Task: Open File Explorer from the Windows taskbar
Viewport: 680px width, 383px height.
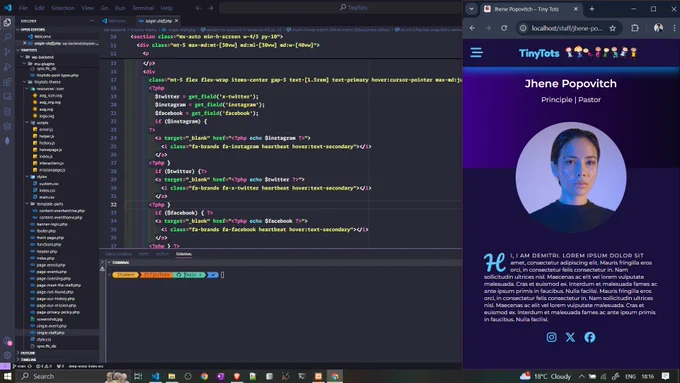Action: click(171, 376)
